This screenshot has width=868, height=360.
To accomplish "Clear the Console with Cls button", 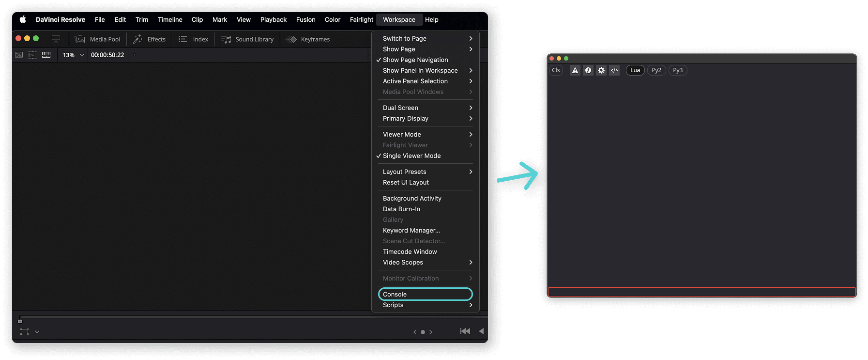I will click(x=556, y=70).
